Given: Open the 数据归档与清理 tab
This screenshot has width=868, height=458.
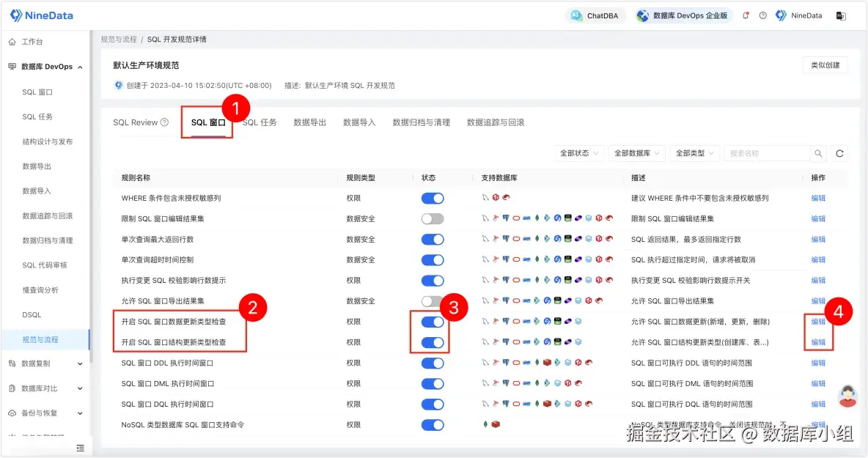Looking at the screenshot, I should click(x=423, y=122).
